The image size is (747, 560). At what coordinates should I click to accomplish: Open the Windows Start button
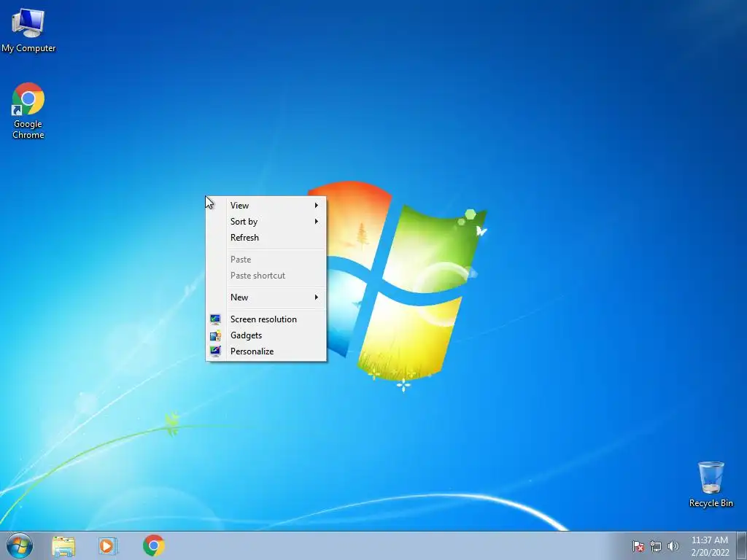tap(20, 545)
